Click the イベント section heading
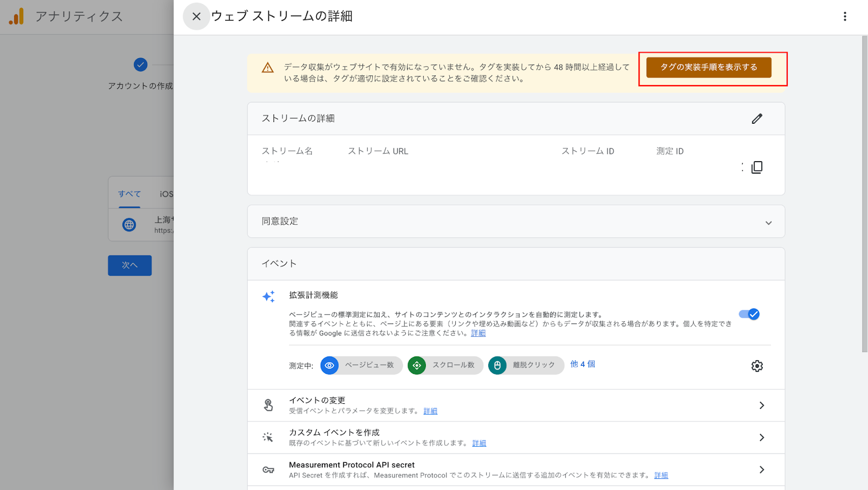This screenshot has width=868, height=490. point(279,264)
